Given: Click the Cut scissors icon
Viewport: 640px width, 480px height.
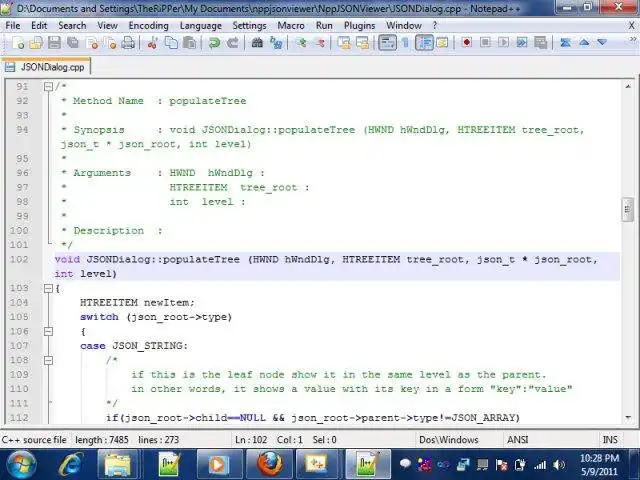Looking at the screenshot, I should pyautogui.click(x=152, y=42).
